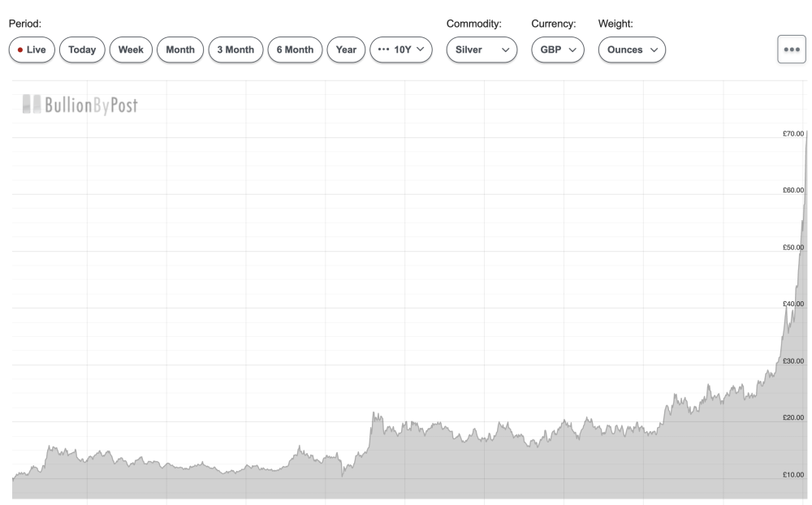
Task: Change currency using the GBP dropdown
Action: point(558,50)
